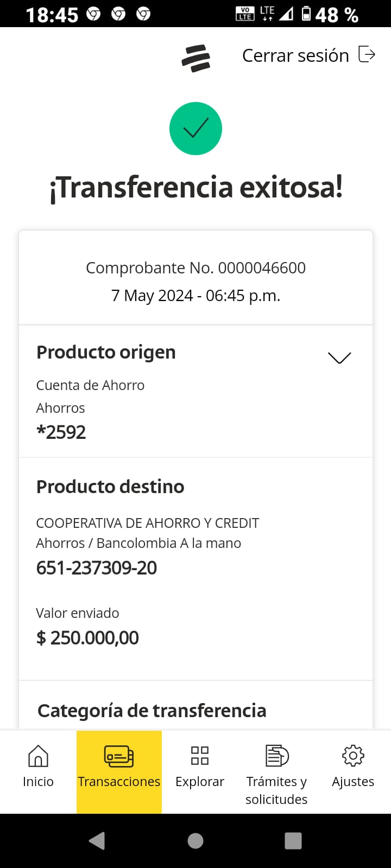Tap the Transacciones card icon
Screen dimensions: 391x868
[x=119, y=756]
